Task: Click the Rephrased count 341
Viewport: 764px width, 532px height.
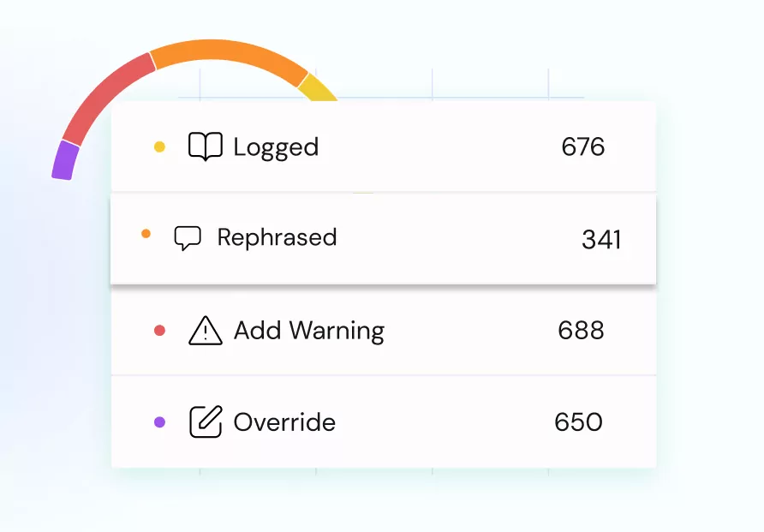Action: (601, 239)
